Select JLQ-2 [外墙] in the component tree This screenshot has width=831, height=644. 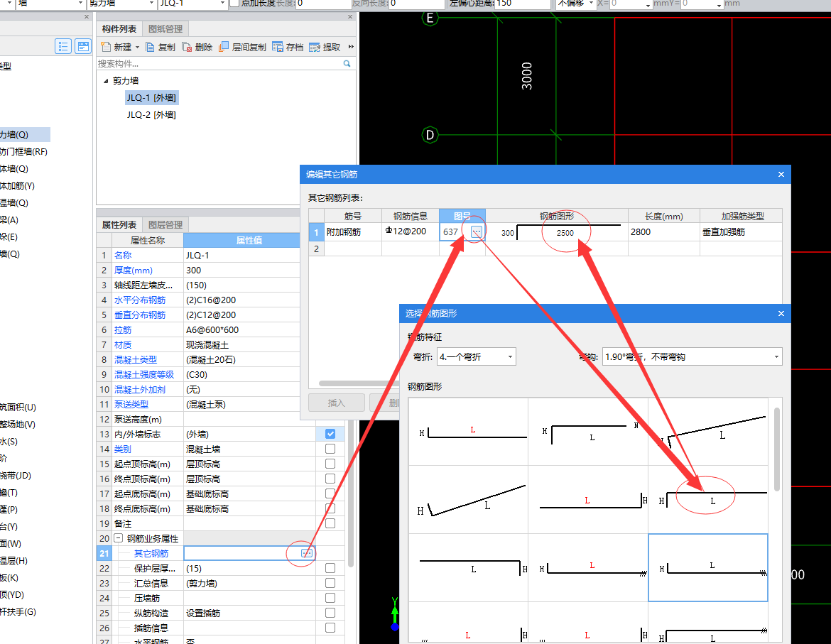coord(151,114)
